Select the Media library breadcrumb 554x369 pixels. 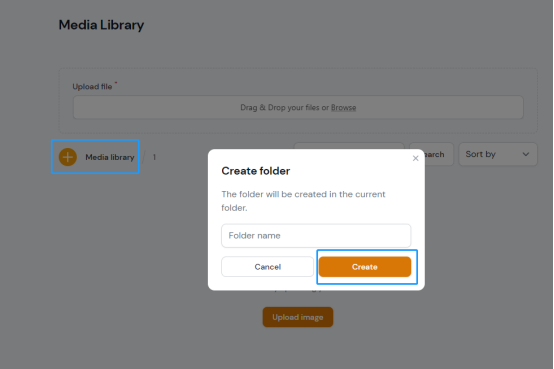110,157
